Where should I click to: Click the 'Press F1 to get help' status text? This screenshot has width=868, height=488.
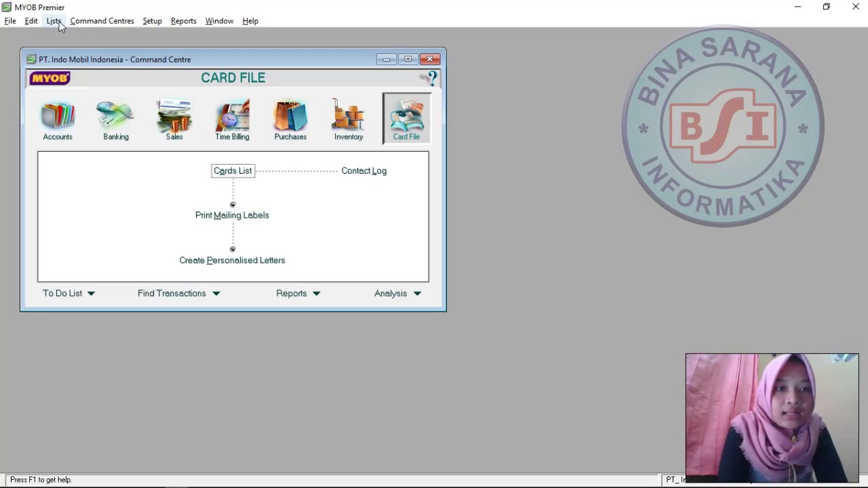(41, 480)
